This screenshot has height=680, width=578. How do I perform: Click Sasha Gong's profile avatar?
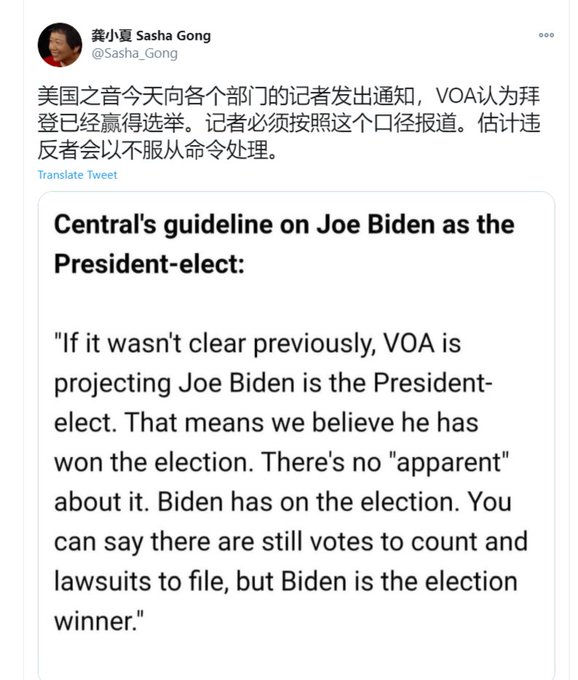(x=60, y=45)
